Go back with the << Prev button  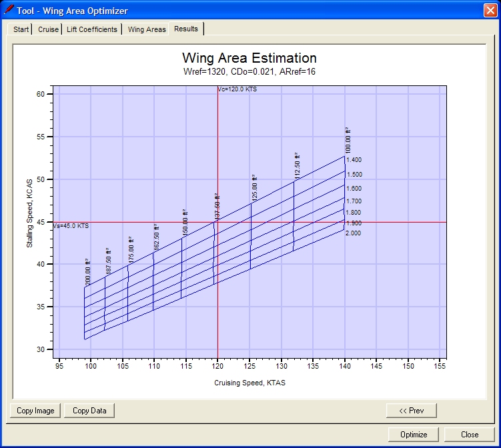(412, 411)
